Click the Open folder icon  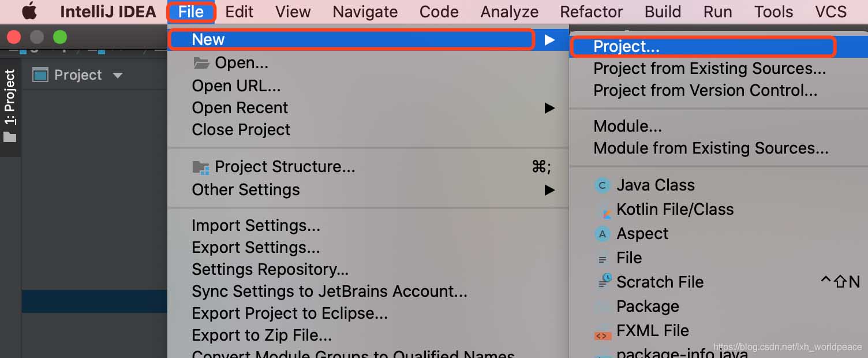click(x=200, y=62)
